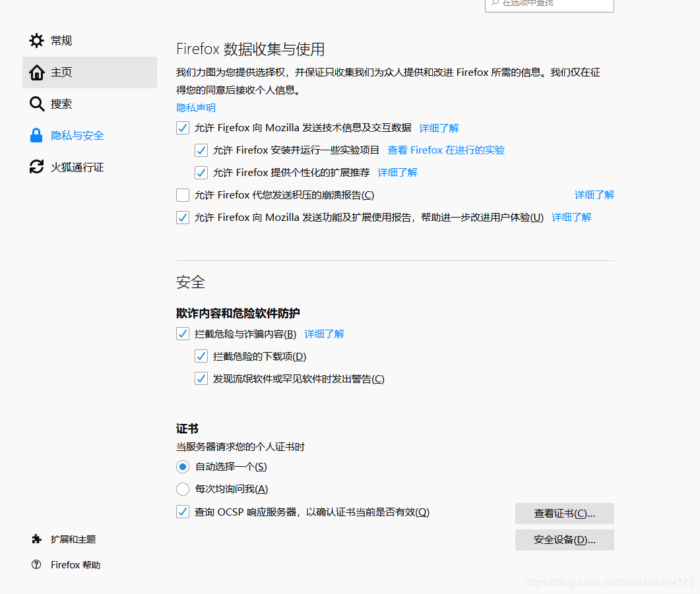Click the question mark icon for Firefox 帮助
This screenshot has width=700, height=594.
pos(36,564)
